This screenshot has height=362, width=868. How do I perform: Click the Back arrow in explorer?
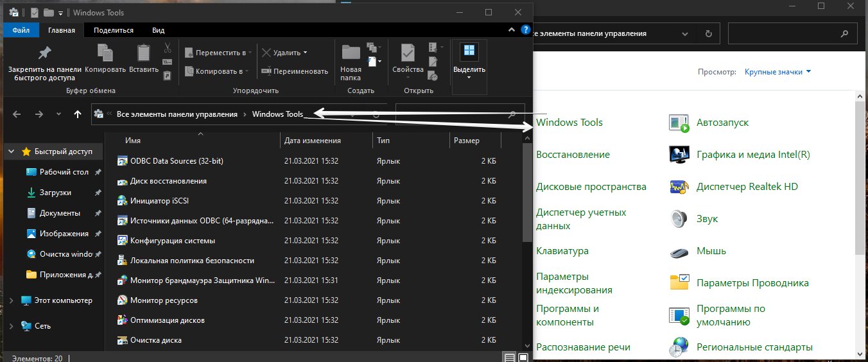[17, 114]
